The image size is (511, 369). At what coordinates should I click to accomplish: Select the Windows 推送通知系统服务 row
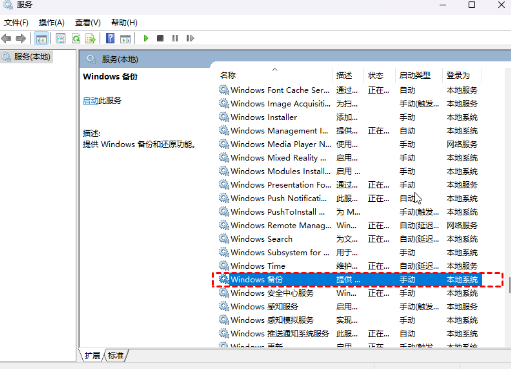(x=350, y=334)
